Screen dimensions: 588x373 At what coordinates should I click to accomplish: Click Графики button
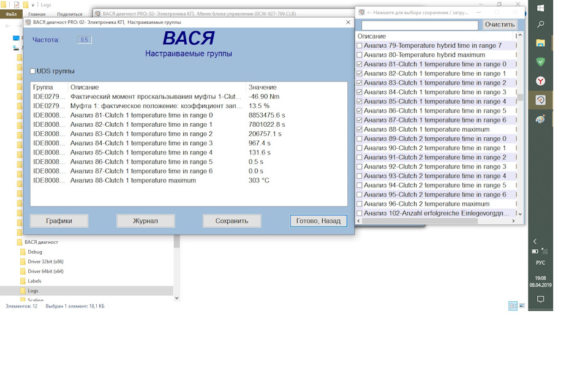coord(59,221)
